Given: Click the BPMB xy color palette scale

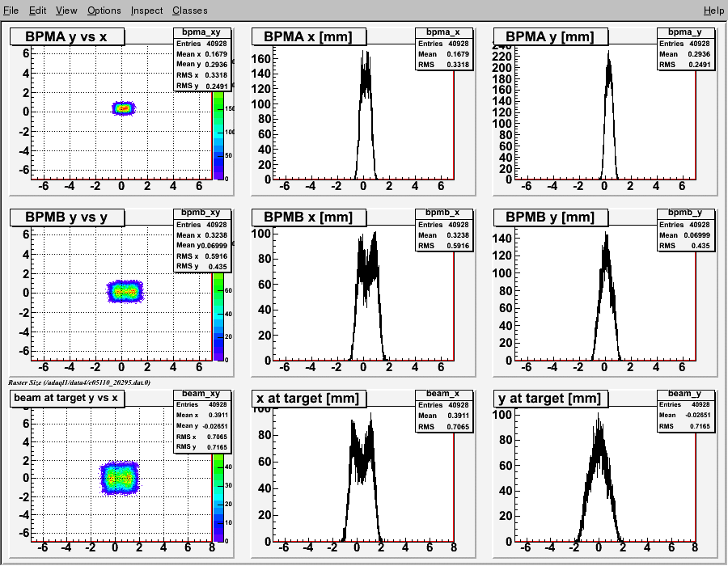Looking at the screenshot, I should coord(218,316).
